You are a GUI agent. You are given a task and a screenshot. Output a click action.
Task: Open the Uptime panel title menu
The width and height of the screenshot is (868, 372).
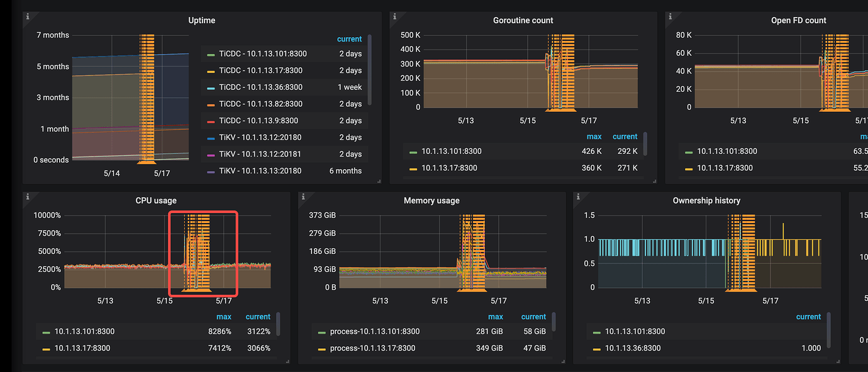tap(201, 20)
